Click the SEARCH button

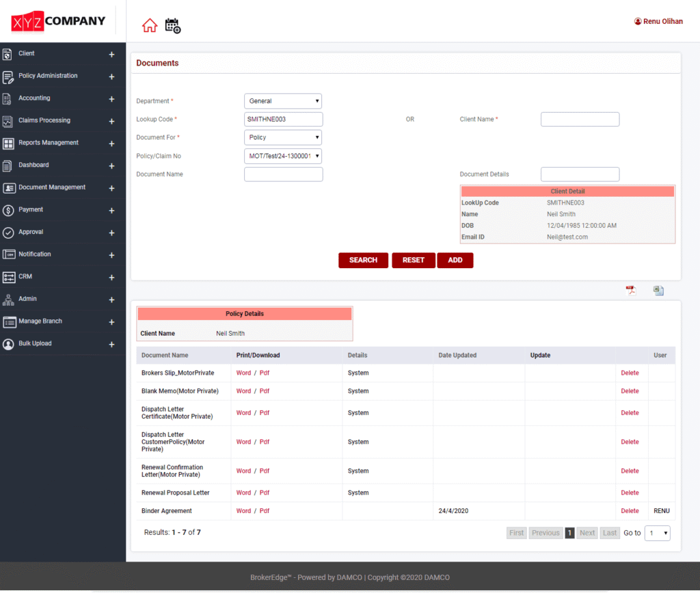(x=363, y=260)
